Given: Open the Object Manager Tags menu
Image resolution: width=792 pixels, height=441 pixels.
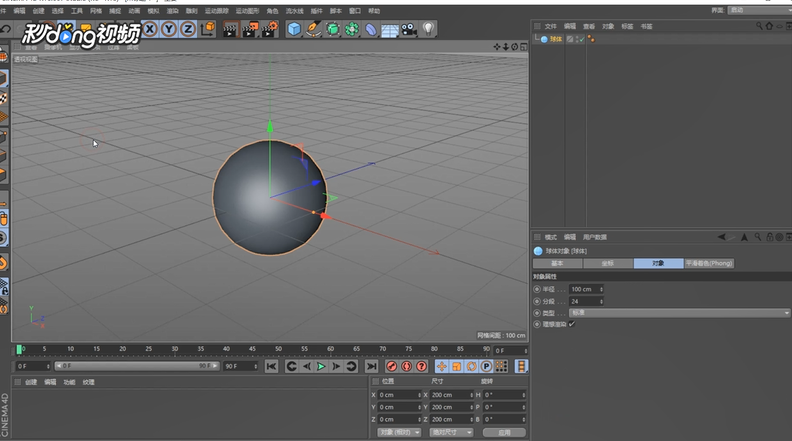Looking at the screenshot, I should point(627,26).
